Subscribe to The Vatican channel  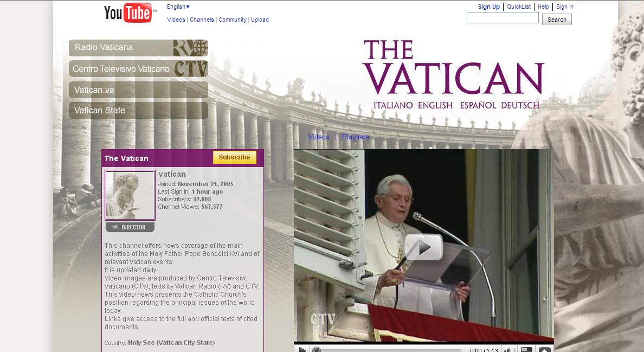234,157
